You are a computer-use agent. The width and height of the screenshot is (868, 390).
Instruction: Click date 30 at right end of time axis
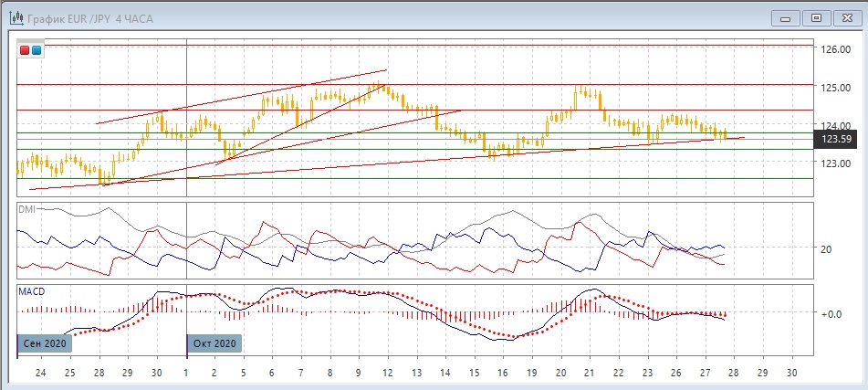[792, 373]
